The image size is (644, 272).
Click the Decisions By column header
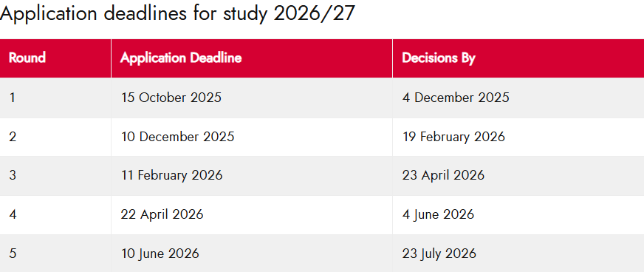coord(518,58)
